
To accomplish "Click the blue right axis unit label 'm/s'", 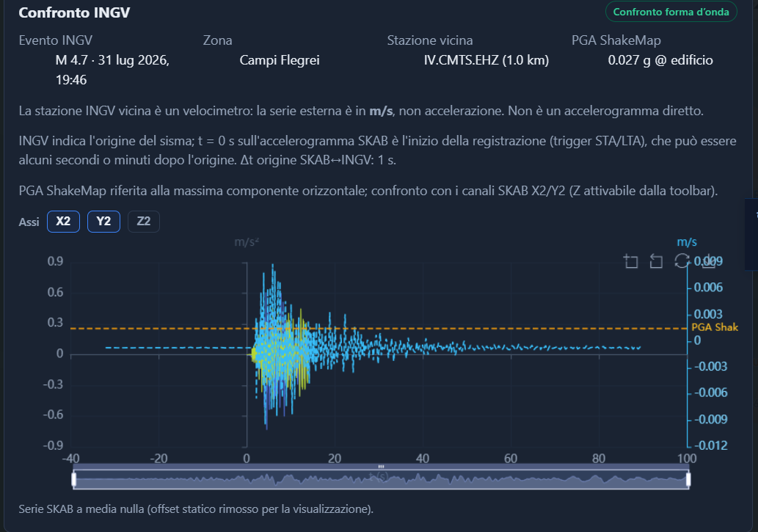I will pos(686,242).
